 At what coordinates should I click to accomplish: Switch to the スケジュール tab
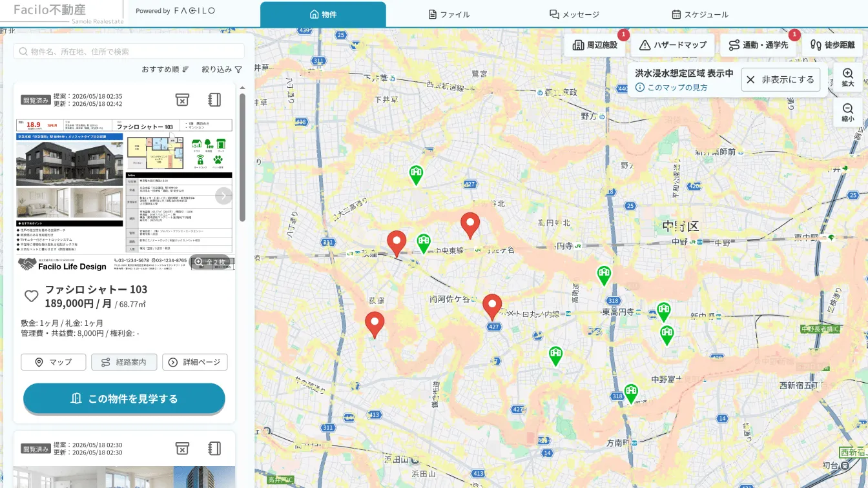click(x=699, y=14)
